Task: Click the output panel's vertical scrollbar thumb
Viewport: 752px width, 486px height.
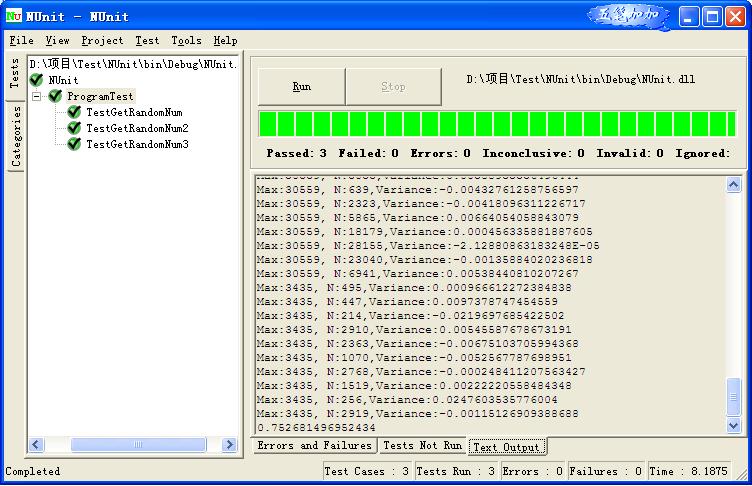Action: click(x=733, y=397)
